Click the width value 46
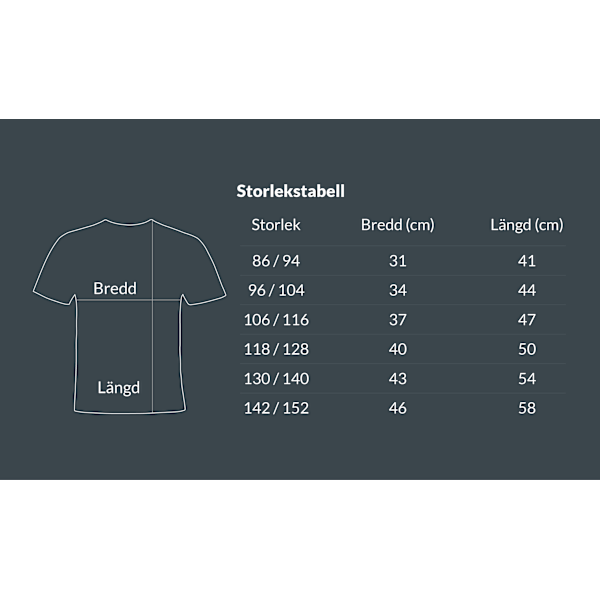 (397, 408)
